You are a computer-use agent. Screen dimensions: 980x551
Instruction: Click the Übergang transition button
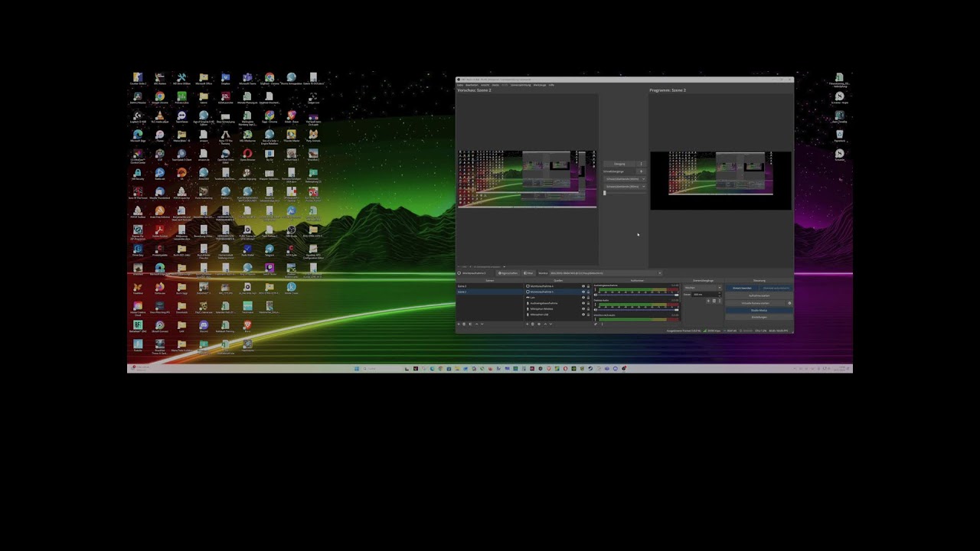point(619,164)
